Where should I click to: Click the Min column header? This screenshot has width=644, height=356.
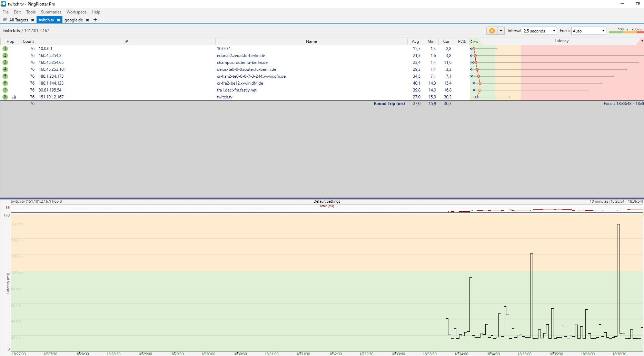pyautogui.click(x=431, y=41)
